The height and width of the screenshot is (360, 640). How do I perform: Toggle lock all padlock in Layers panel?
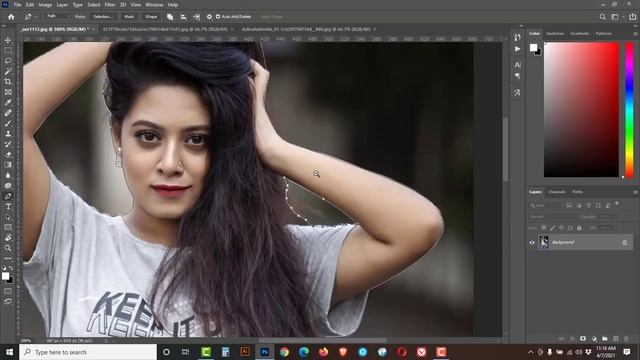pos(579,228)
